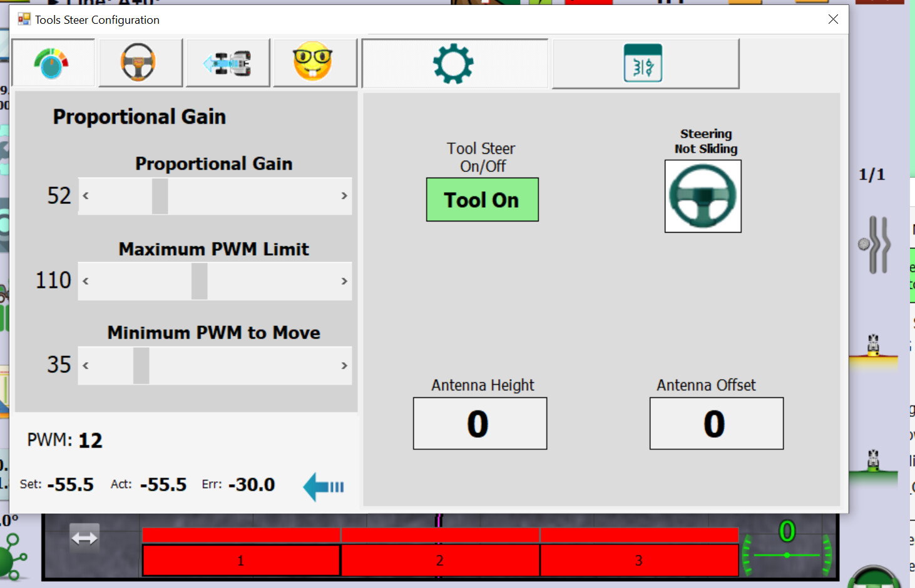This screenshot has height=588, width=915.
Task: Open the calendar-style configuration tab
Action: 645,64
